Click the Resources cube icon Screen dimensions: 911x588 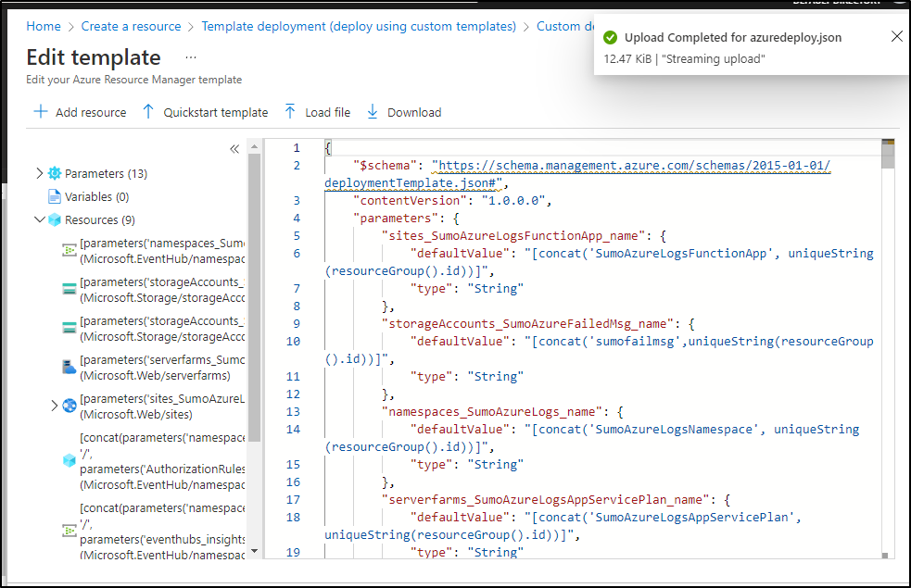pyautogui.click(x=55, y=220)
